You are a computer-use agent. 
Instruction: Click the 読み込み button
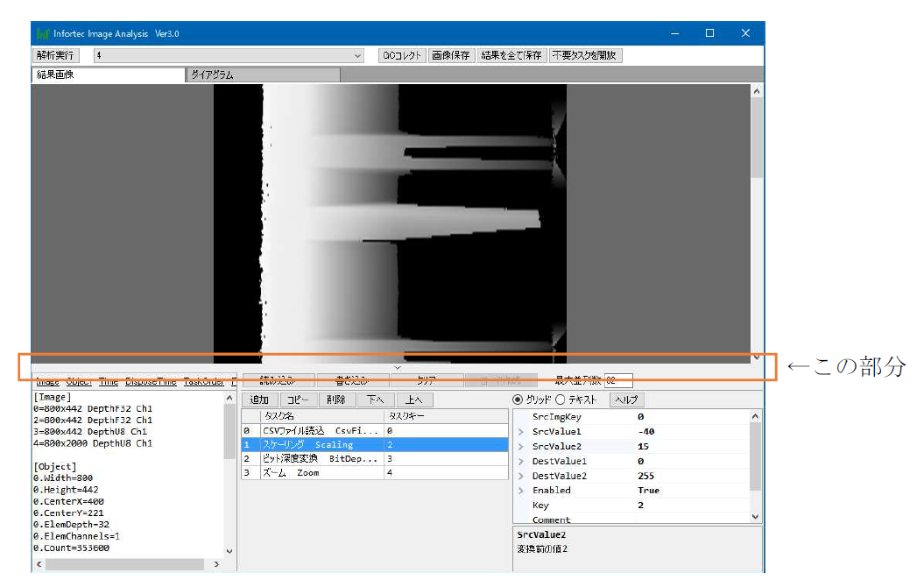point(279,381)
